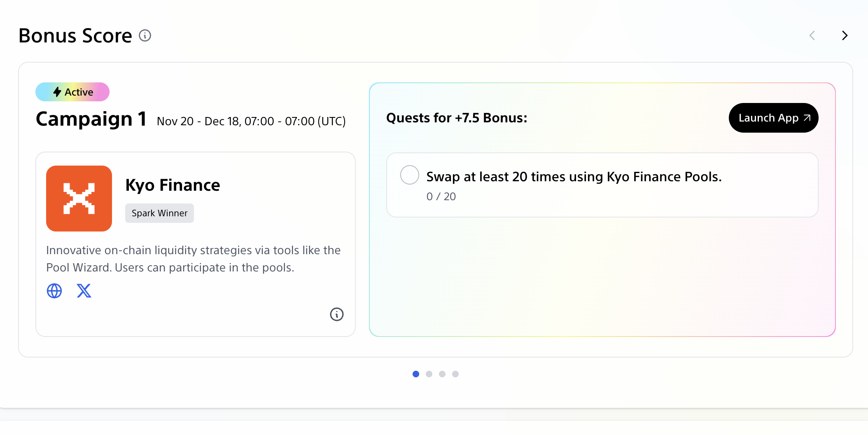Click the Campaign 1 heading

91,119
